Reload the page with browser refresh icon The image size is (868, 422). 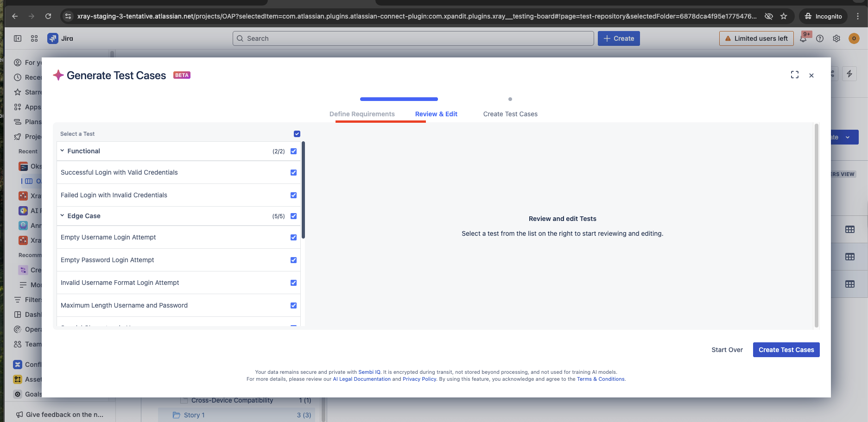(x=48, y=16)
